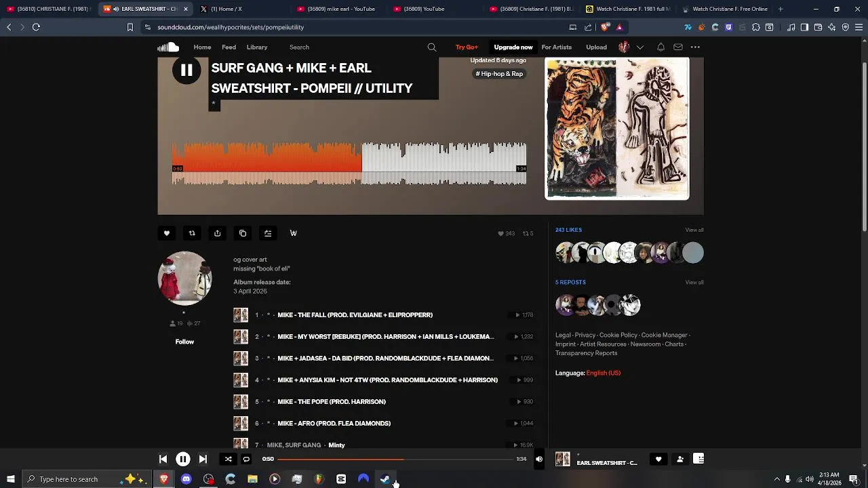
Task: Seek on the bottom player progress bar
Action: [395, 459]
